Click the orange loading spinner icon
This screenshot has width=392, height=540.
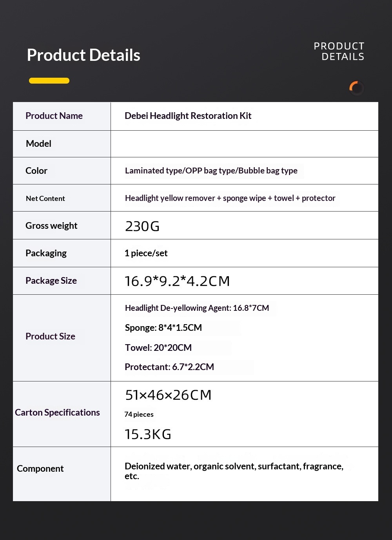click(356, 88)
